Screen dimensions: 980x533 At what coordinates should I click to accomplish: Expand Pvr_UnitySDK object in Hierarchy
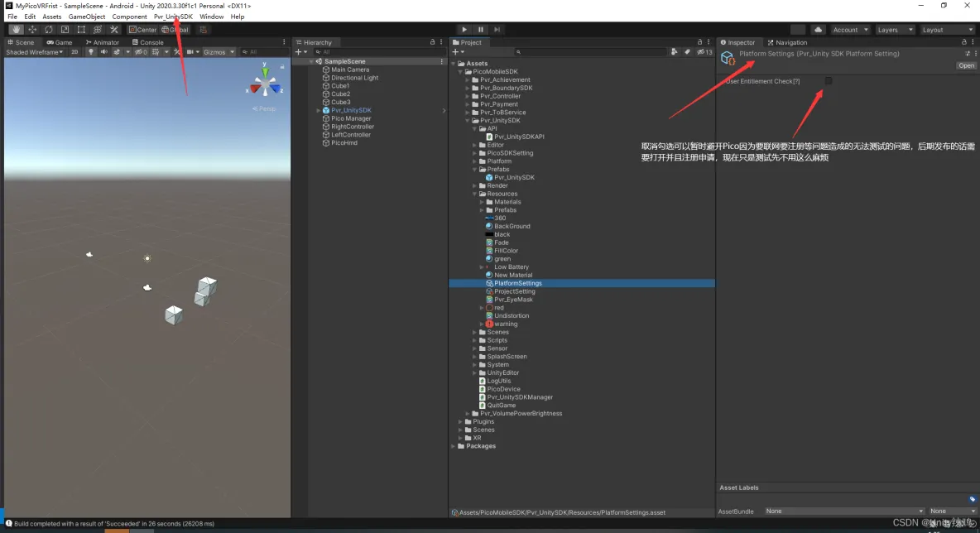318,111
